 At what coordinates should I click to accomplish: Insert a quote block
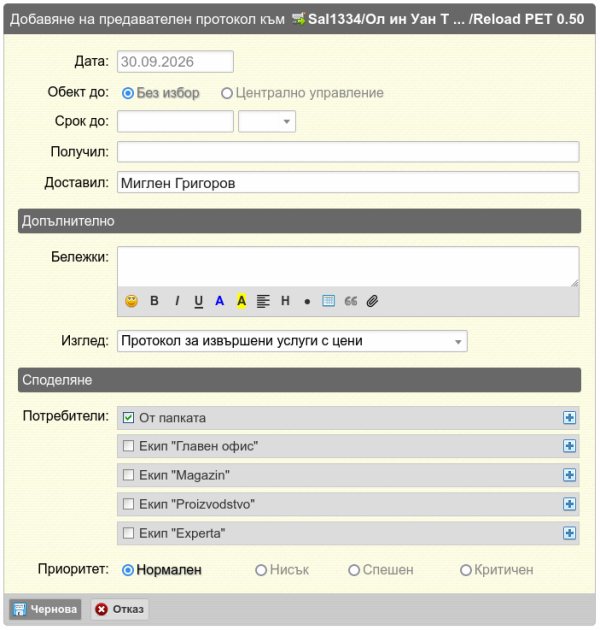[x=351, y=301]
